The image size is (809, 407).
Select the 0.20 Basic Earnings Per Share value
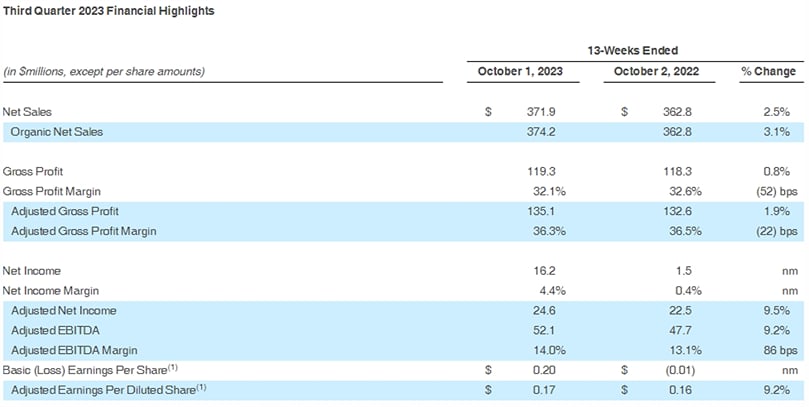544,370
